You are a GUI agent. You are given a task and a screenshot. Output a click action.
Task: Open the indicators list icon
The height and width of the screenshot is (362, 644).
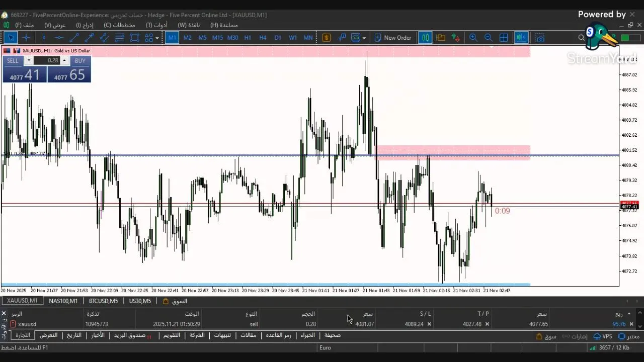pos(356,38)
